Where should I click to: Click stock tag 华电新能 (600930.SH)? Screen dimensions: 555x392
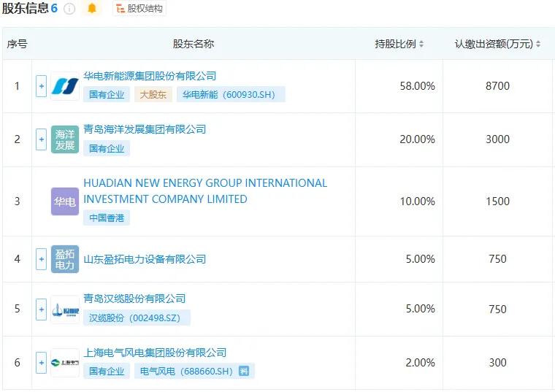coord(231,94)
